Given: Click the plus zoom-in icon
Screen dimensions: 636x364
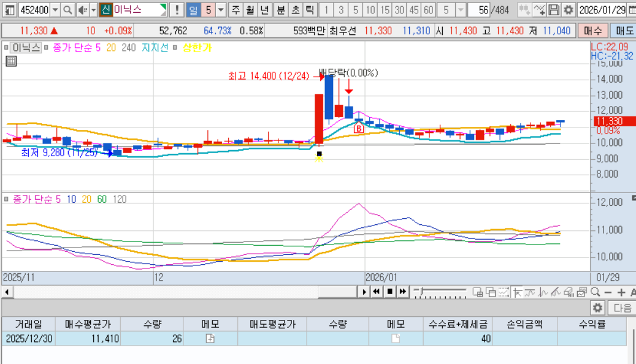Looking at the screenshot, I should click(x=621, y=293).
